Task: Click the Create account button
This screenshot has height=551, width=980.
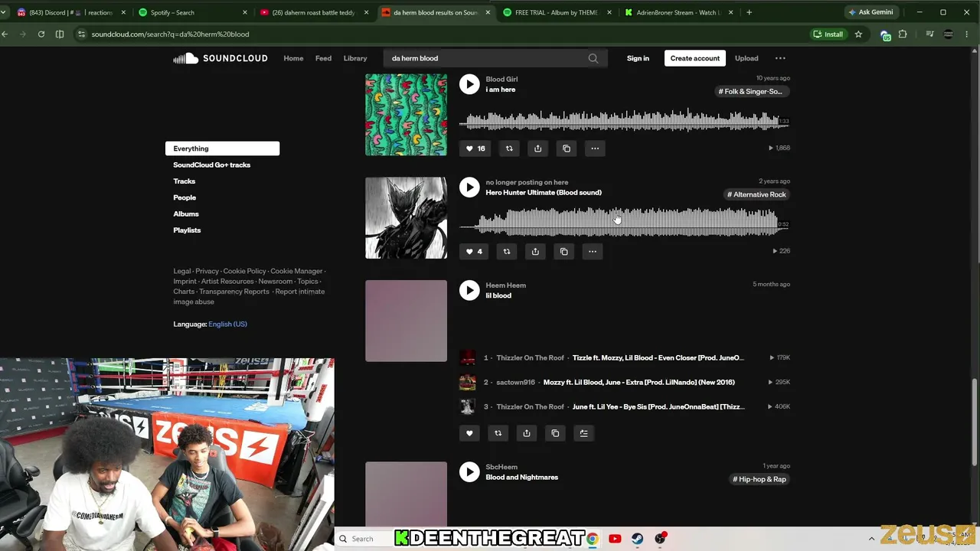Action: [x=695, y=58]
